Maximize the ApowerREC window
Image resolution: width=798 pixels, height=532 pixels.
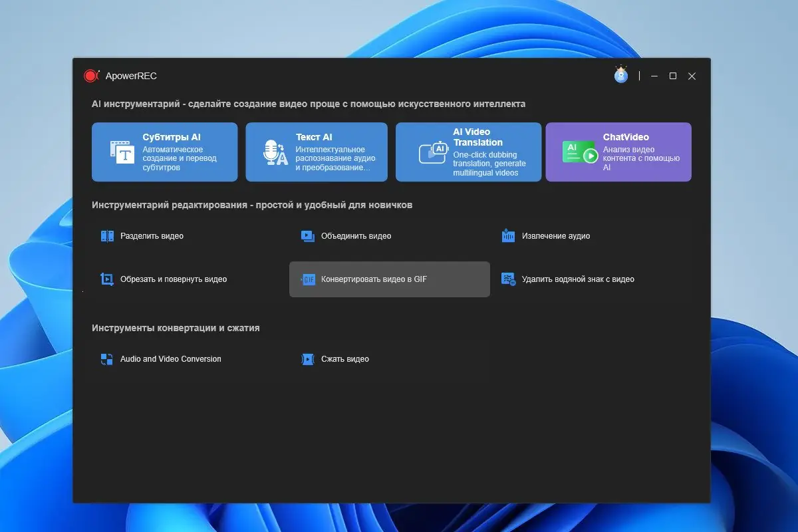pos(673,76)
